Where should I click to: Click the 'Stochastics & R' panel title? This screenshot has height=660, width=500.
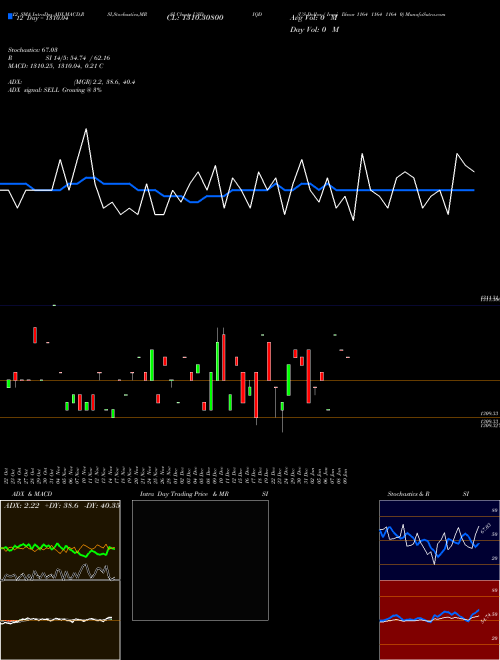408,494
